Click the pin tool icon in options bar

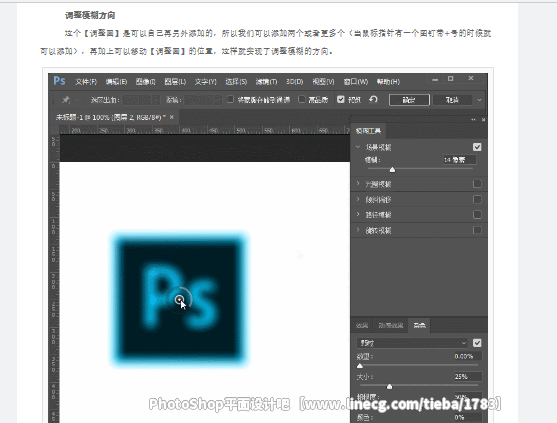pos(66,100)
